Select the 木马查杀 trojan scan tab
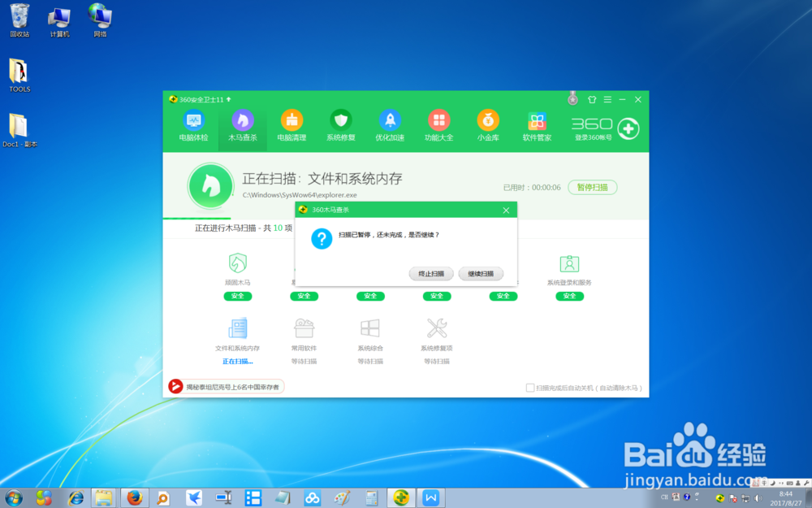 coord(242,126)
